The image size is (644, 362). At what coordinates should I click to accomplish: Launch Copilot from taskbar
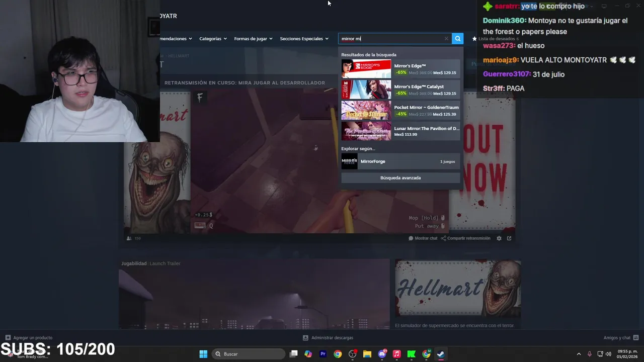coord(308,354)
